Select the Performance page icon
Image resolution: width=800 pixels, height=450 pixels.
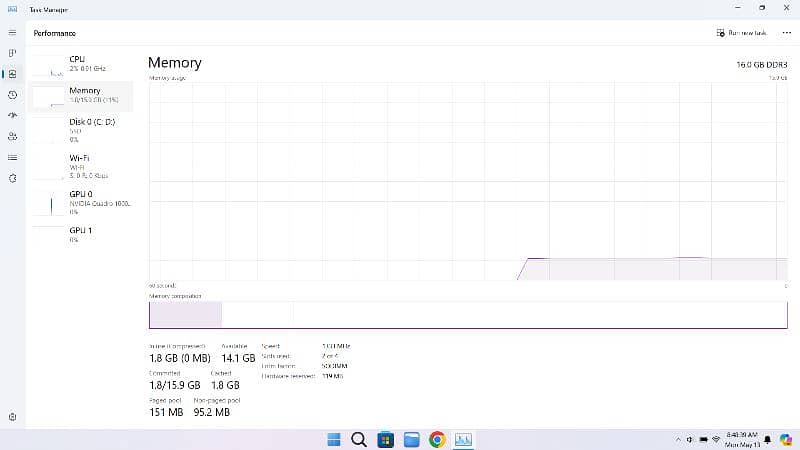click(12, 74)
